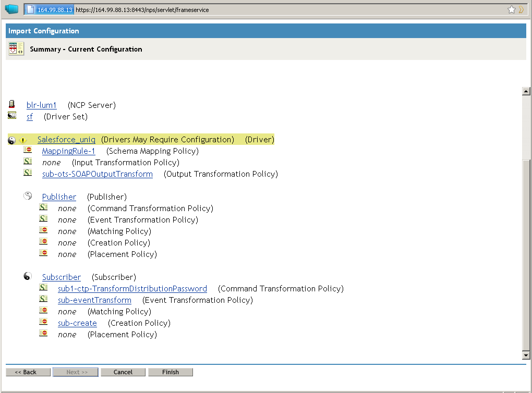Image resolution: width=532 pixels, height=393 pixels.
Task: Click "Summary - Current Configuration" heading
Action: coord(86,49)
